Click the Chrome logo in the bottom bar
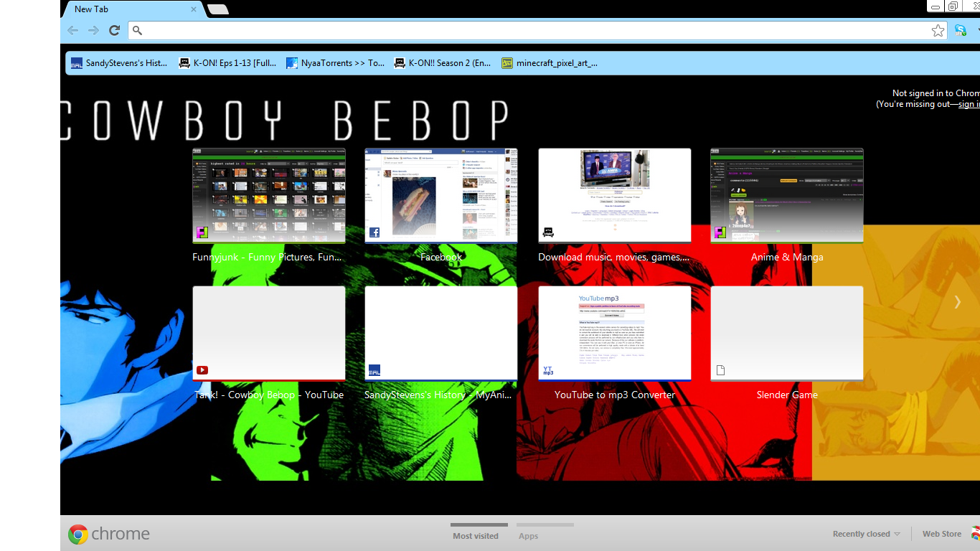 [x=78, y=534]
